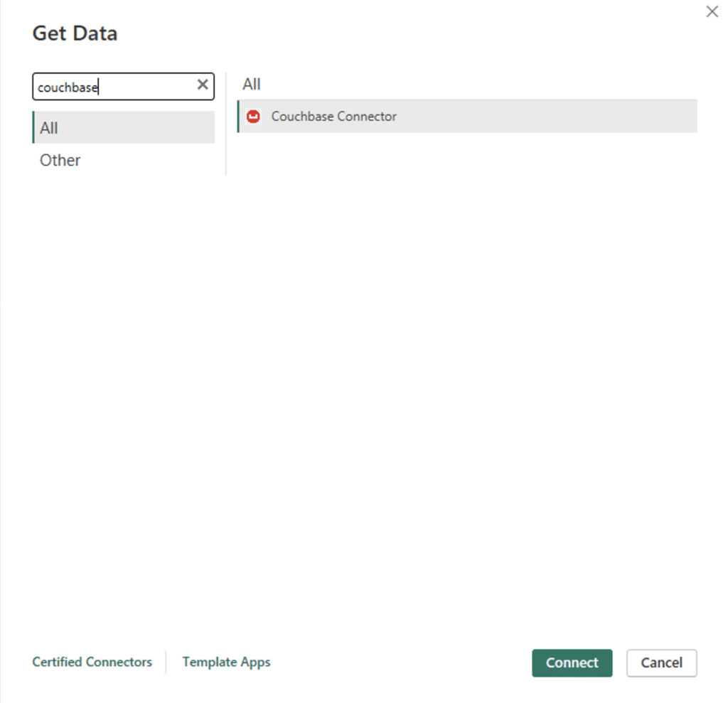Viewport: 728px width, 703px height.
Task: Click the green accent bar beside Couchbase Connector
Action: (x=240, y=116)
